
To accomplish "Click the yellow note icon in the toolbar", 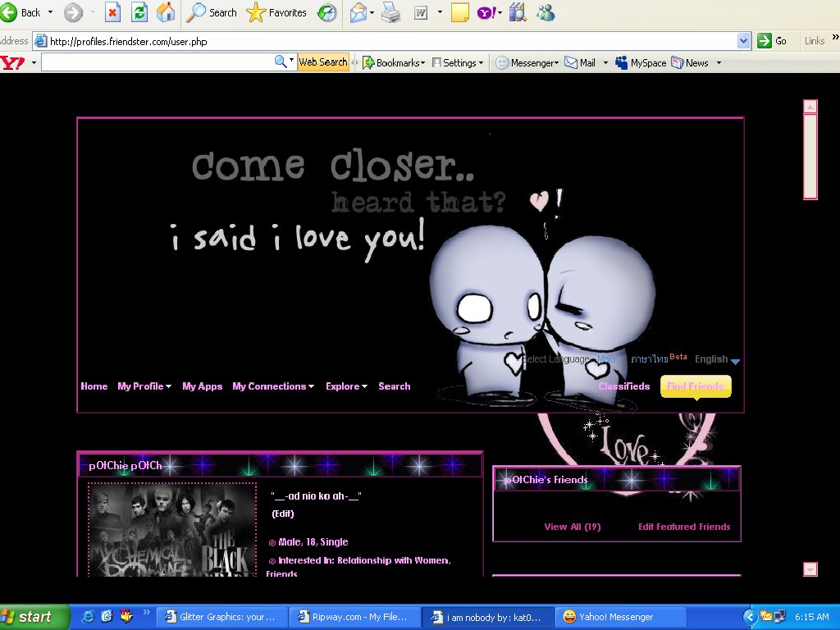I will click(459, 12).
